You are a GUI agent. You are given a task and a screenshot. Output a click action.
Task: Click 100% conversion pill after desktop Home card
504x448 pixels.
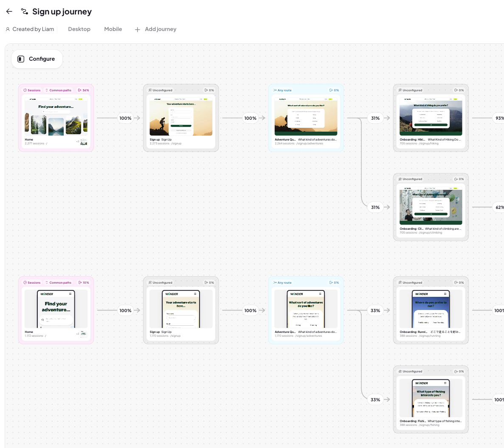125,118
